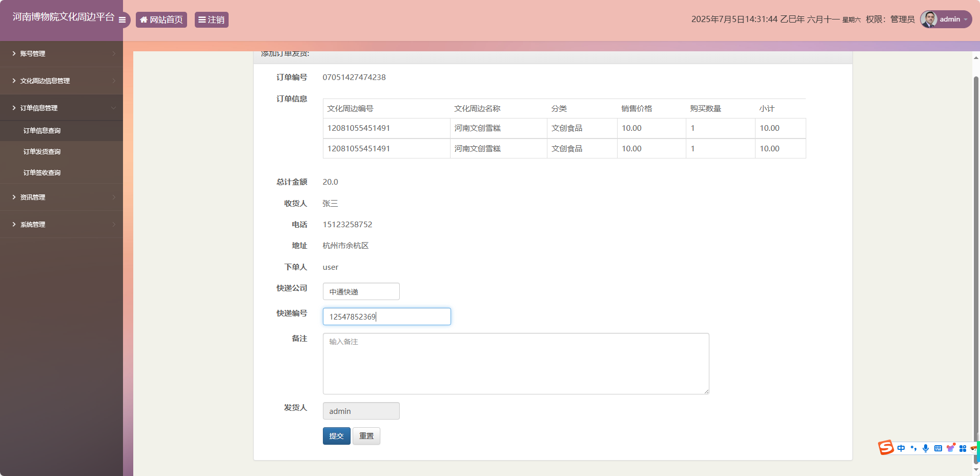
Task: Toggle the sidebar with the hamburger icon
Action: click(x=122, y=20)
